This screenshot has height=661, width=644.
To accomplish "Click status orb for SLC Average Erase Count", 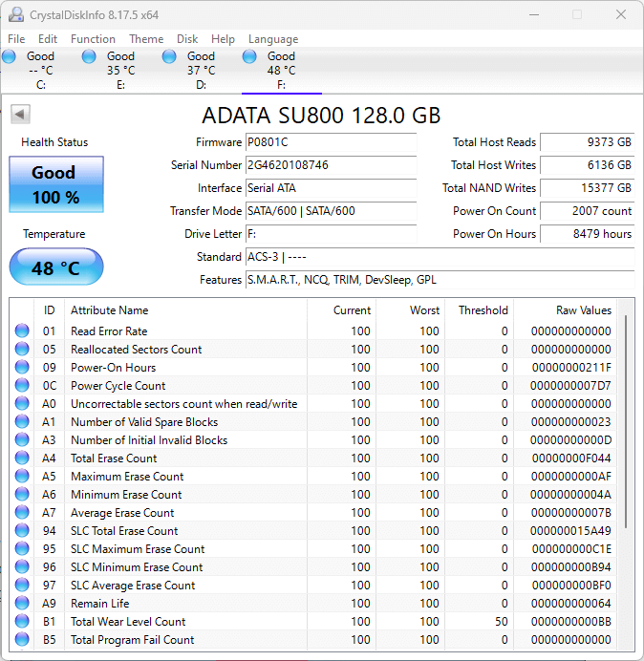I will point(22,585).
